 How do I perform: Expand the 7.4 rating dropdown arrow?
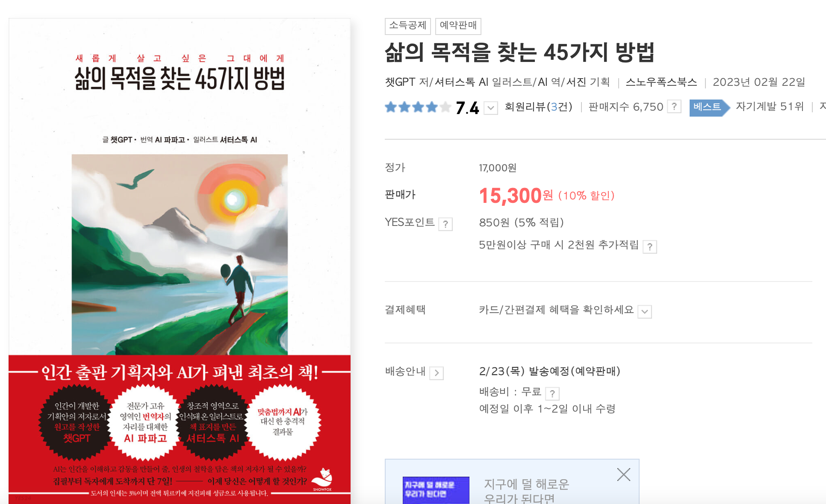[x=491, y=108]
